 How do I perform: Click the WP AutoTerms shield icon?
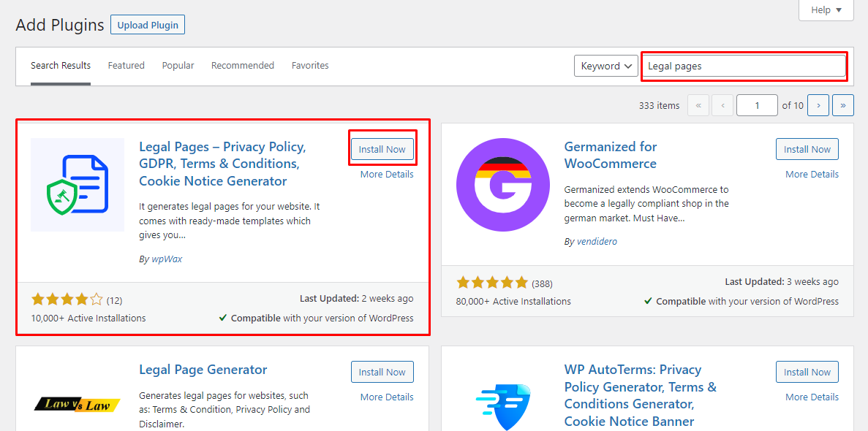(502, 405)
